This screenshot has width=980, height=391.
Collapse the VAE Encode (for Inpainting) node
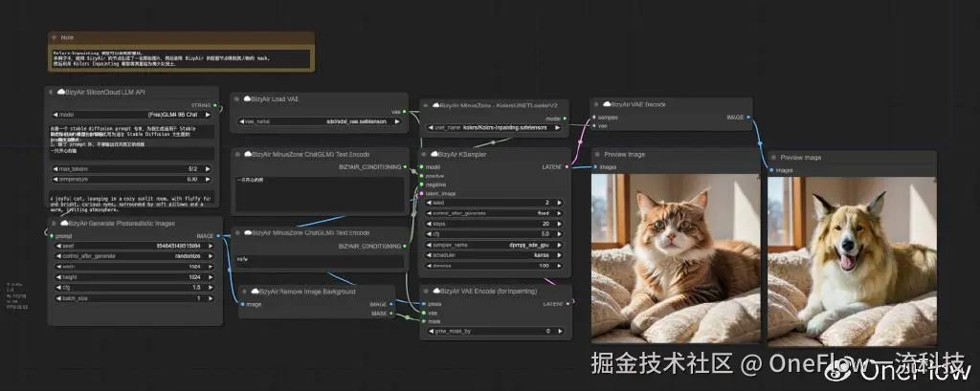[428, 291]
